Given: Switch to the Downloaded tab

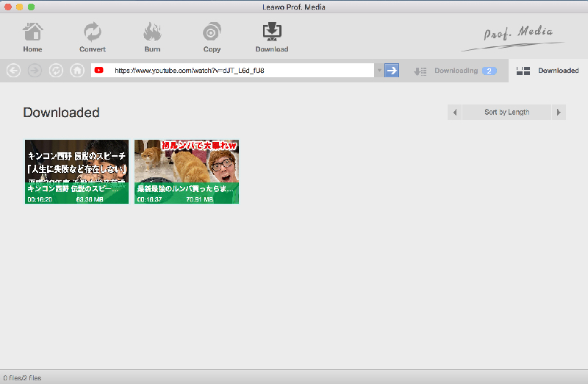Looking at the screenshot, I should point(548,71).
